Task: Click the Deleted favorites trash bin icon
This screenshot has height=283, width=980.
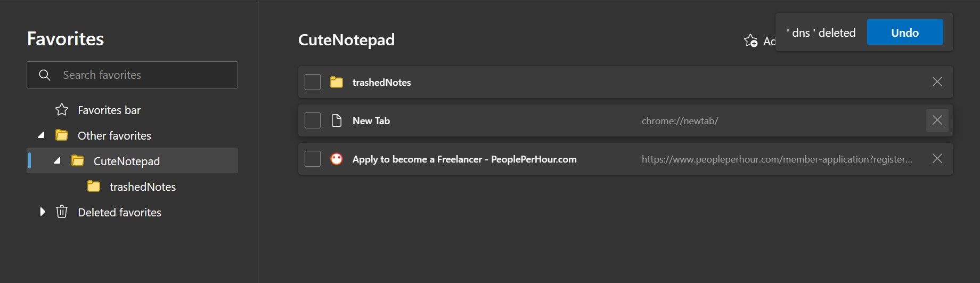Action: click(x=62, y=212)
